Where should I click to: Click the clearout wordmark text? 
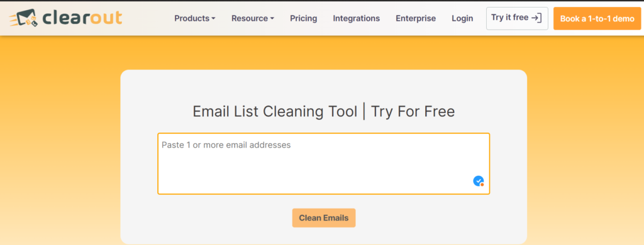coord(81,18)
